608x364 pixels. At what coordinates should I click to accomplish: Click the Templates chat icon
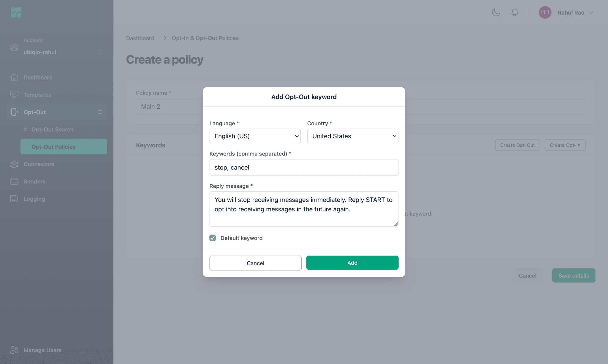click(x=14, y=95)
